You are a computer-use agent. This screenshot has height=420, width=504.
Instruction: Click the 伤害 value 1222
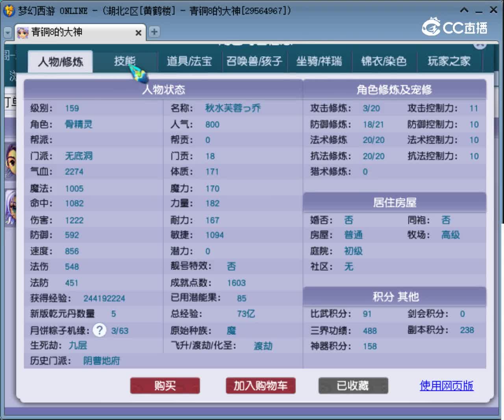pos(74,220)
